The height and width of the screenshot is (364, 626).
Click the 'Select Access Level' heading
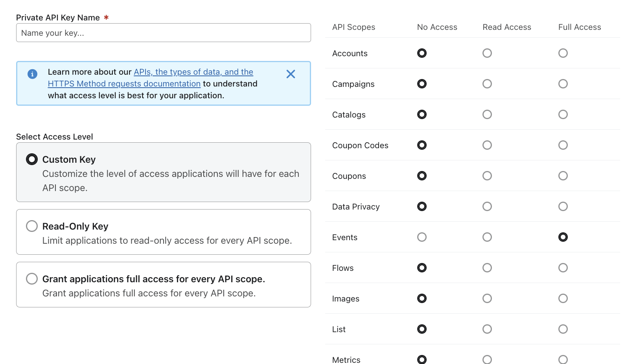(55, 137)
